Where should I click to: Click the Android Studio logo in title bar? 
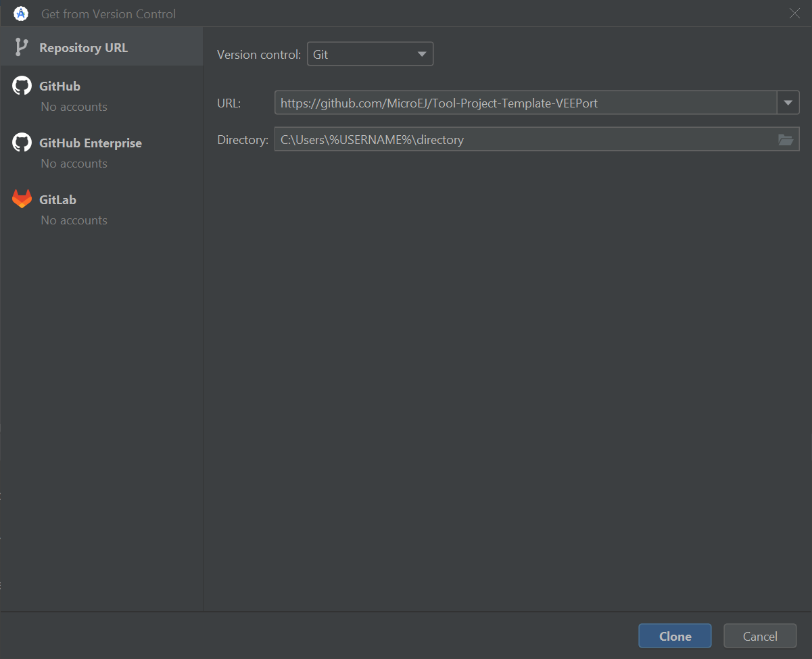point(20,14)
